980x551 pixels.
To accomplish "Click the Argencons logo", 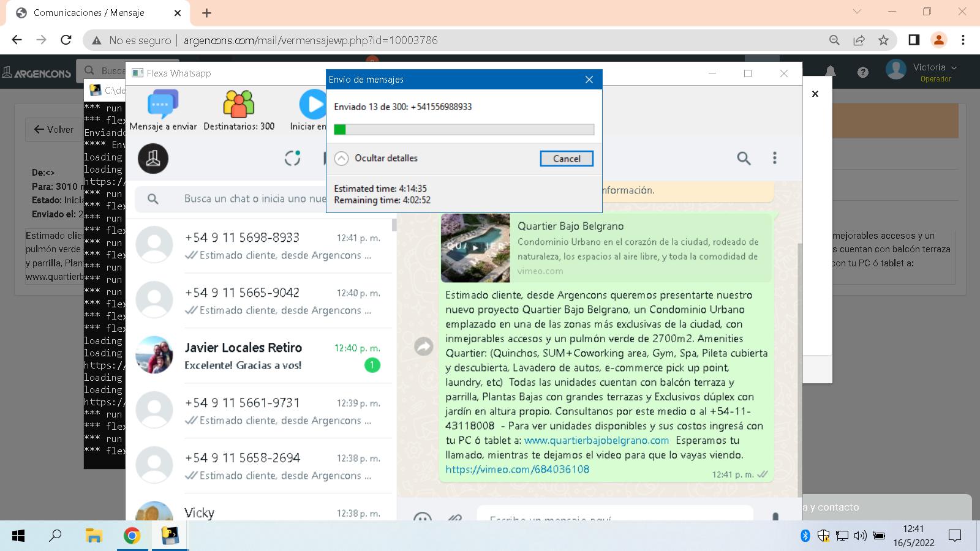I will [37, 73].
